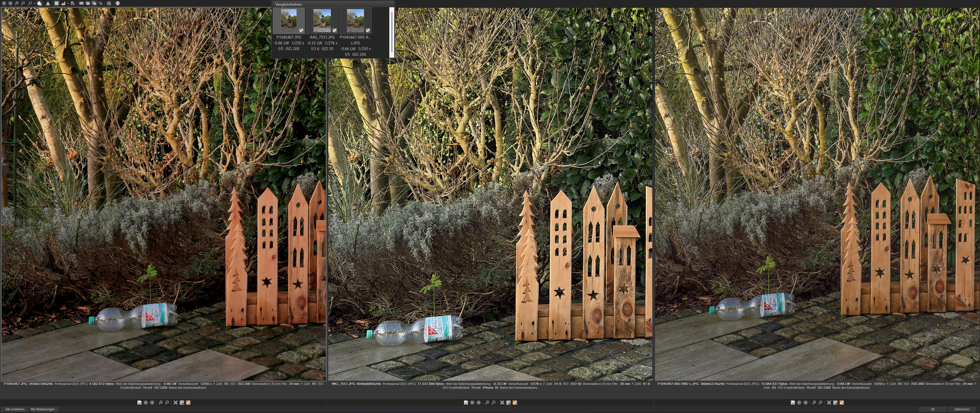This screenshot has height=413, width=980.
Task: Zoom in using the top toolbar magnifier plus
Action: click(17, 3)
